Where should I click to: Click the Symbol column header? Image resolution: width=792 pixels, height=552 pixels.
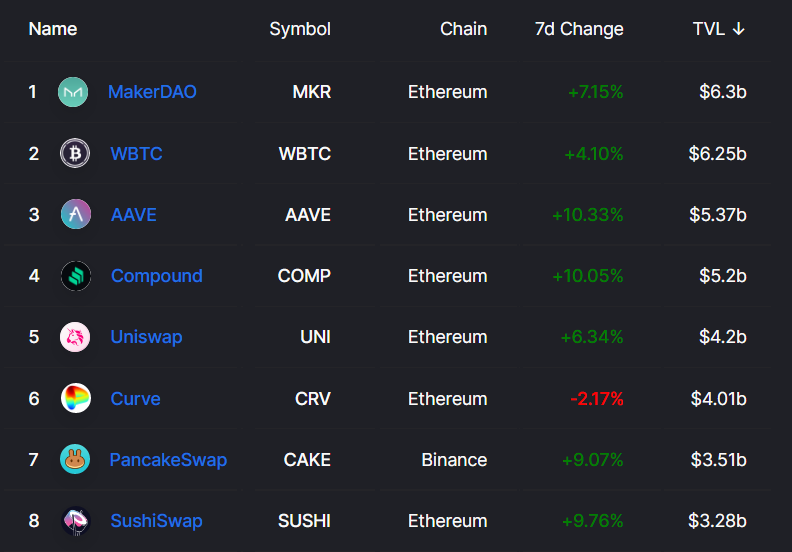click(x=300, y=29)
